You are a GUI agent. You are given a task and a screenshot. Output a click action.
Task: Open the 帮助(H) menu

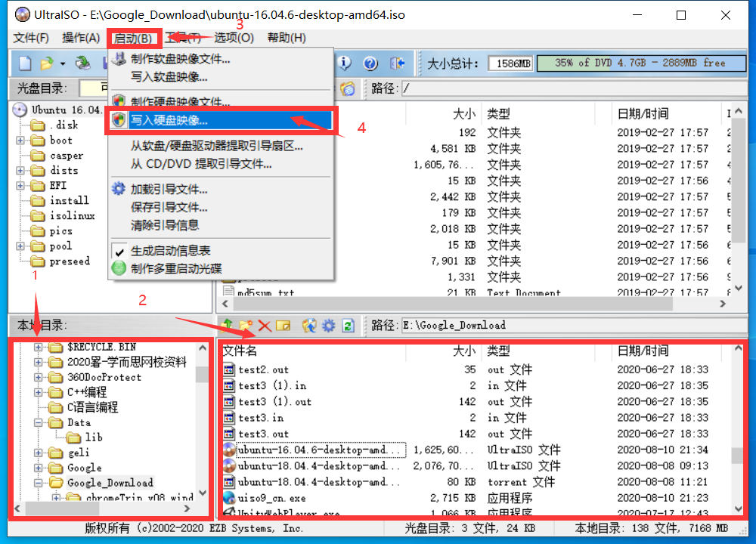coord(287,38)
